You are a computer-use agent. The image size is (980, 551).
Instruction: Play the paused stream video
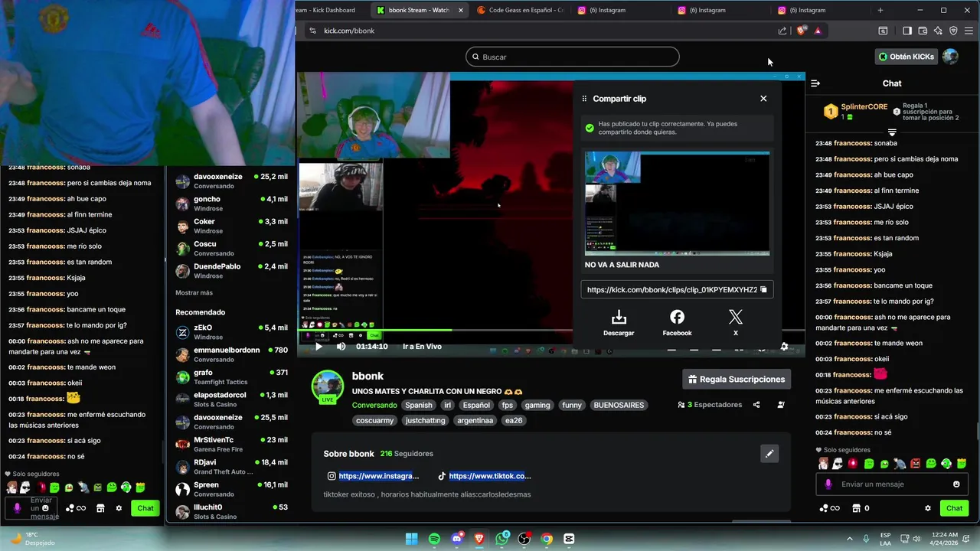(318, 347)
